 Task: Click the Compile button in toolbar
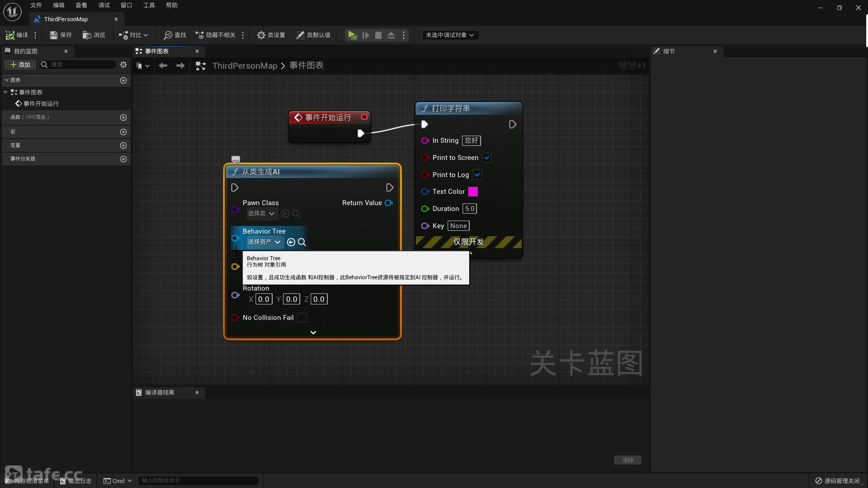pos(17,35)
